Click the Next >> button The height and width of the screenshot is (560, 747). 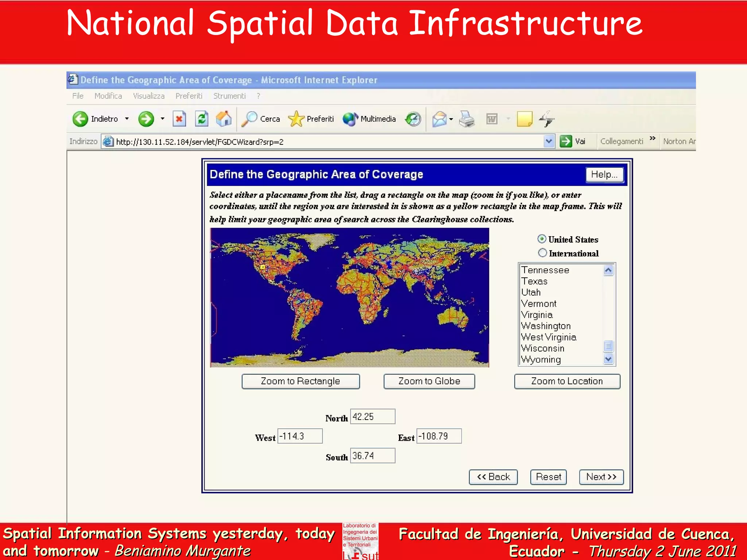click(x=601, y=477)
